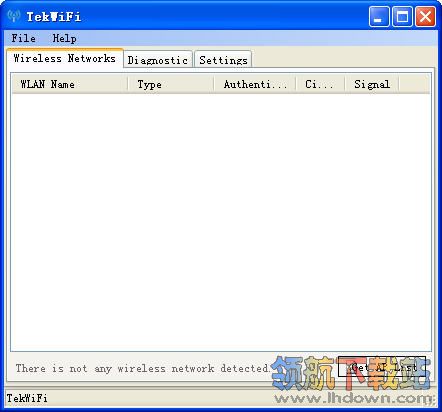442x412 pixels.
Task: Minimize the TekWiFi window
Action: point(379,16)
